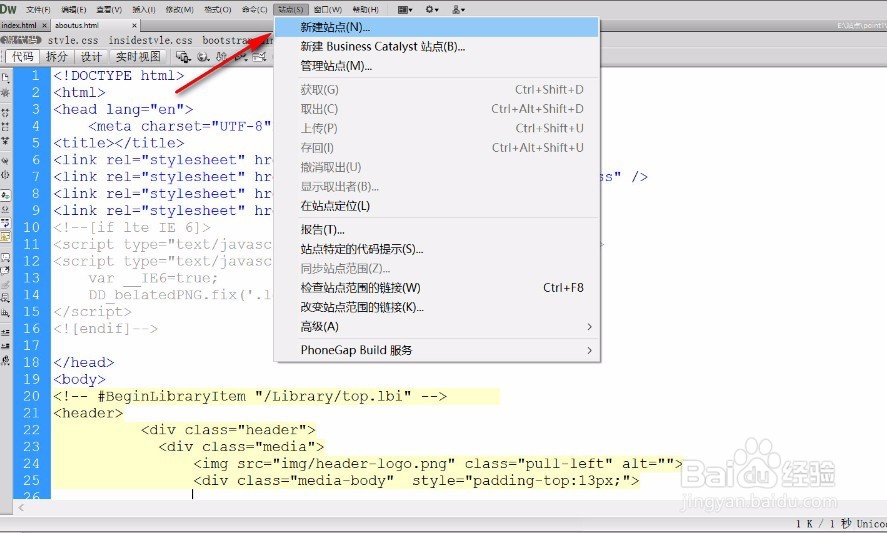Toggle Highlight Invalid Code icon
This screenshot has width=887, height=533.
(5, 209)
